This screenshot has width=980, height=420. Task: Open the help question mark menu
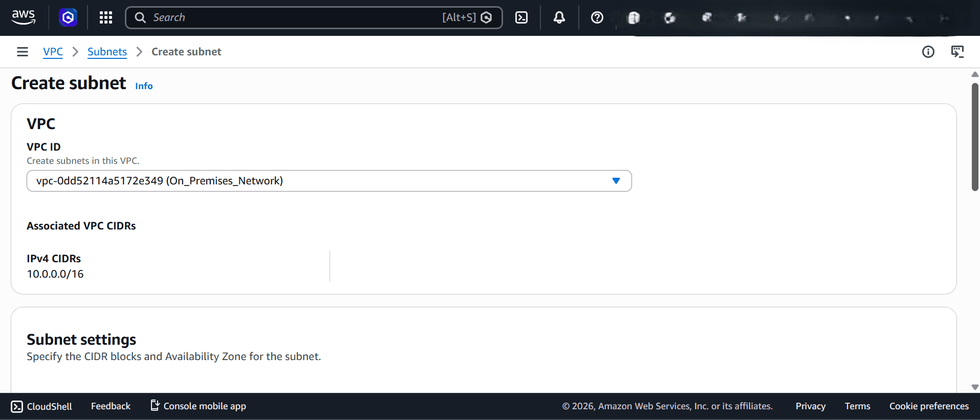[597, 17]
